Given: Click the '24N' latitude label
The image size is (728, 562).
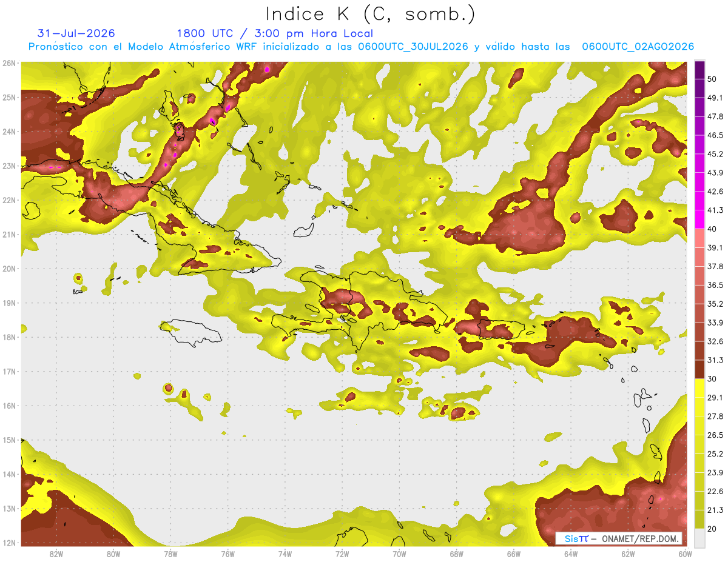Looking at the screenshot, I should (9, 132).
